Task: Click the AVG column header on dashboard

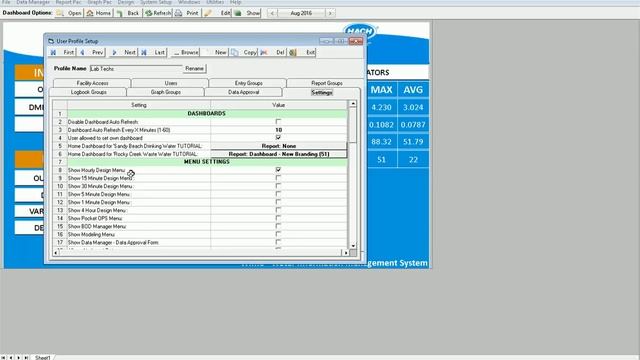Action: (x=413, y=90)
